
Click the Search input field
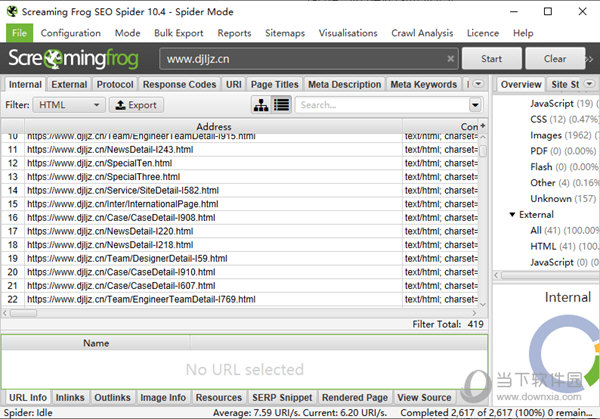coord(382,105)
